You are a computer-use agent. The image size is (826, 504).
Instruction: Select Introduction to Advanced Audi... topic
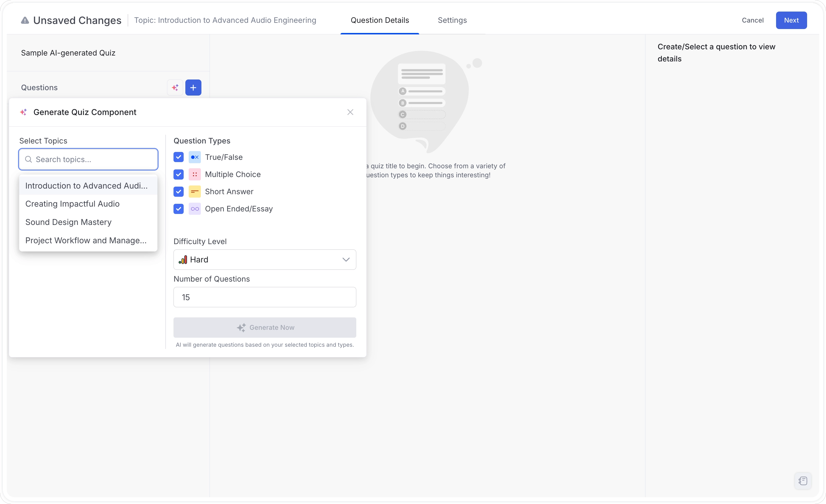[88, 185]
